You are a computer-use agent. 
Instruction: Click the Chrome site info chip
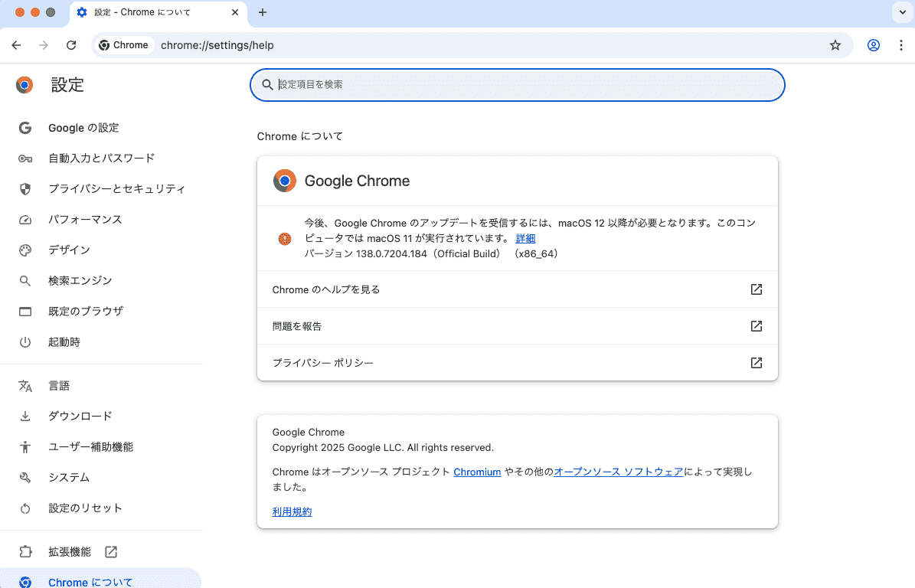[x=123, y=45]
